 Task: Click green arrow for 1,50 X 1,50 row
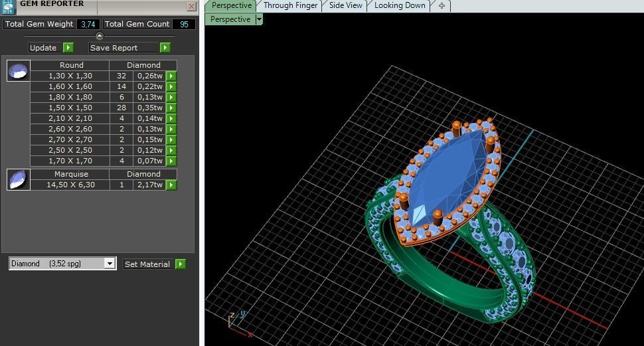(171, 108)
